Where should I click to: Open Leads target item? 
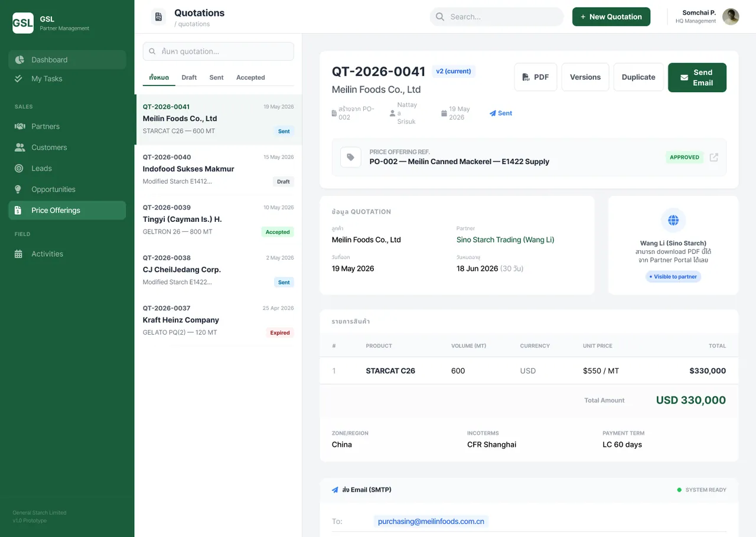click(x=67, y=168)
